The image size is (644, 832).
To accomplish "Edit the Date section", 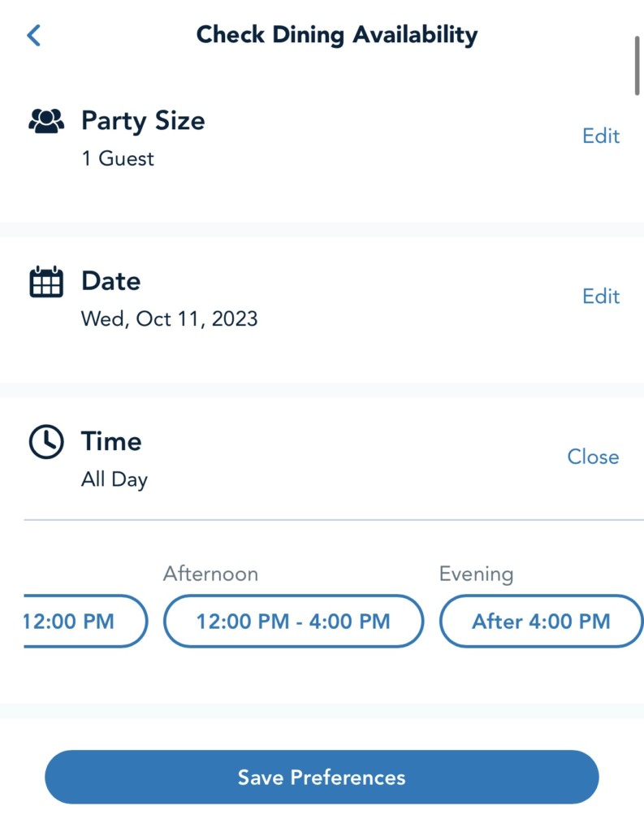I will [601, 297].
